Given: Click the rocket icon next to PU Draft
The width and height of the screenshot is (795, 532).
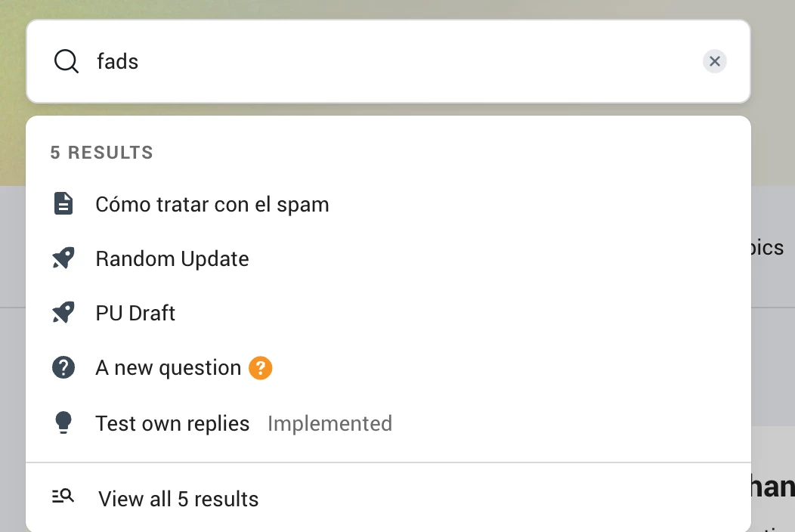Looking at the screenshot, I should [x=63, y=313].
